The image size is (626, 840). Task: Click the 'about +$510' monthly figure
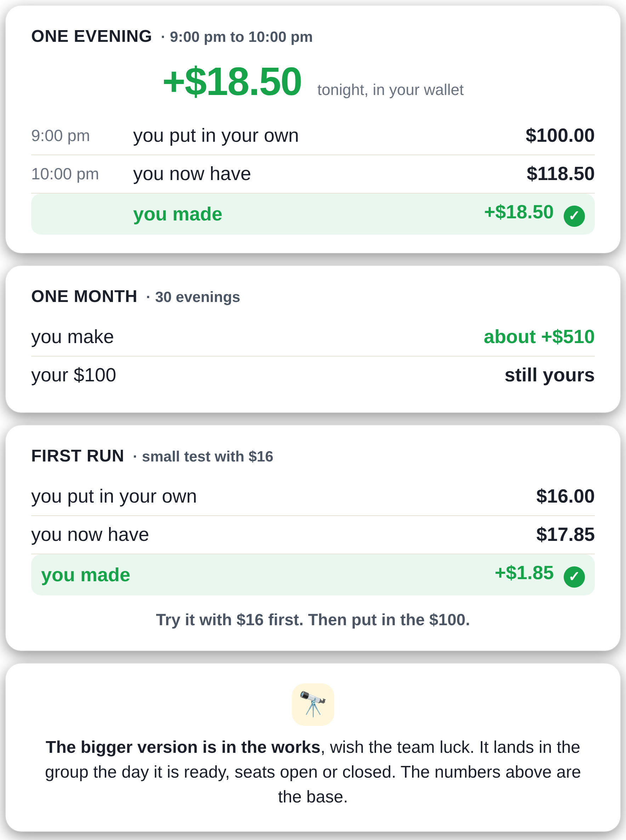click(x=539, y=337)
